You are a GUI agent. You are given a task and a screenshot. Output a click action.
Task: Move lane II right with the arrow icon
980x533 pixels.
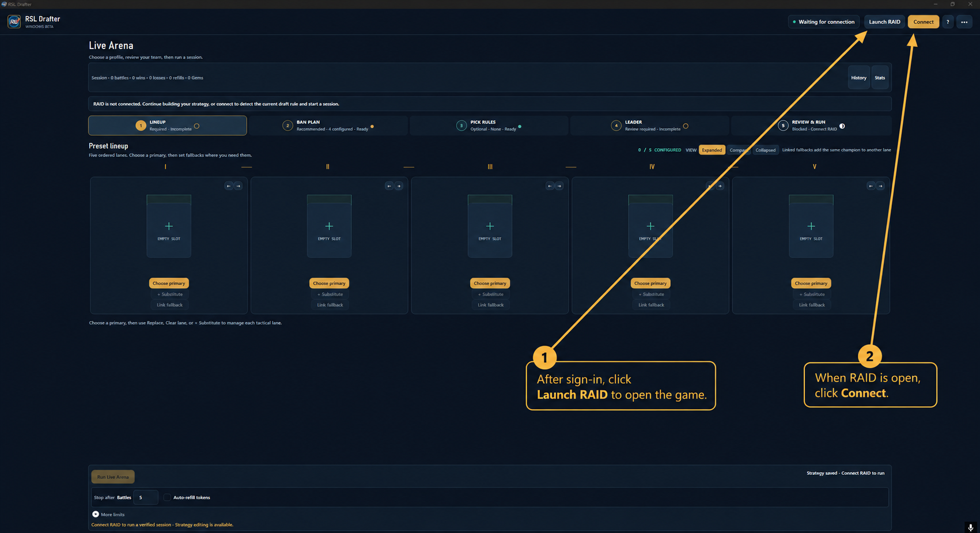[399, 186]
